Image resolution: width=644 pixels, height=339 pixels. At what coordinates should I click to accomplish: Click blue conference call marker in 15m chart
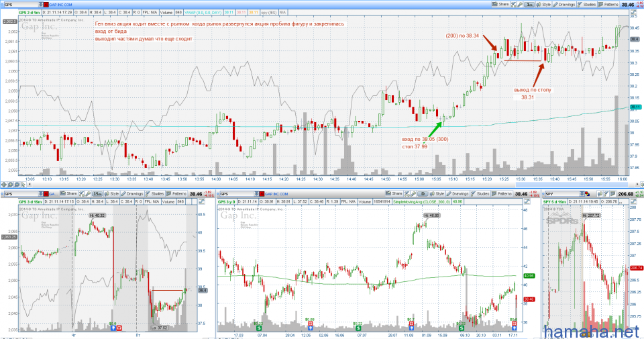113,328
